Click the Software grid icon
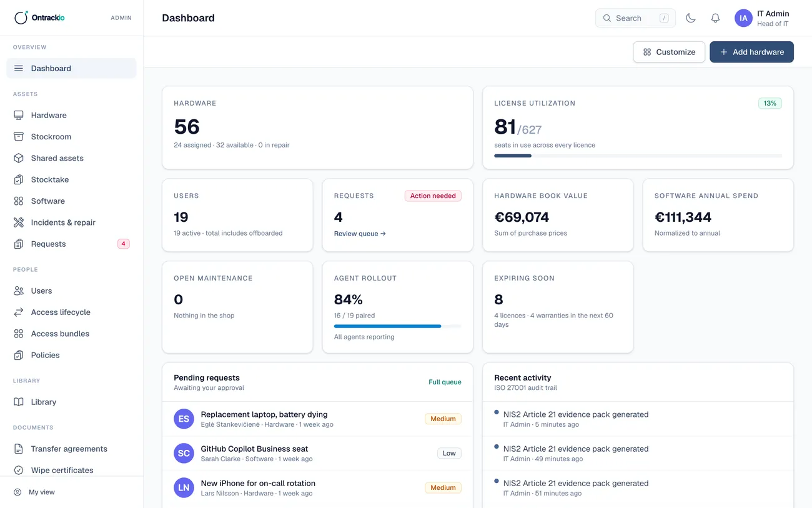 (19, 201)
